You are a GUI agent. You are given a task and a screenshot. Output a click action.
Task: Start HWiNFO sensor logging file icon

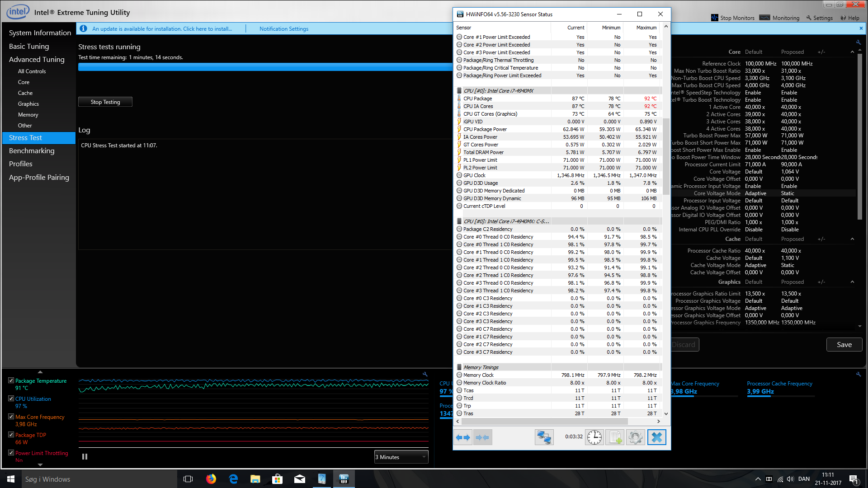click(615, 437)
